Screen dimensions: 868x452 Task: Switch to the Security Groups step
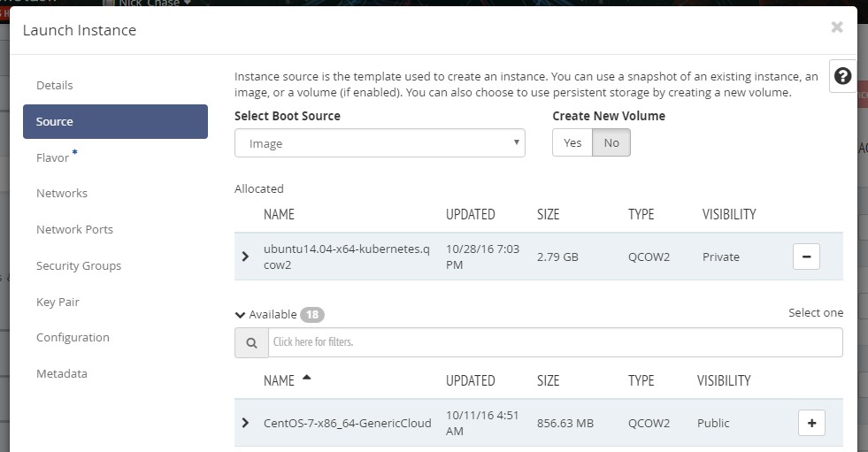coord(79,265)
